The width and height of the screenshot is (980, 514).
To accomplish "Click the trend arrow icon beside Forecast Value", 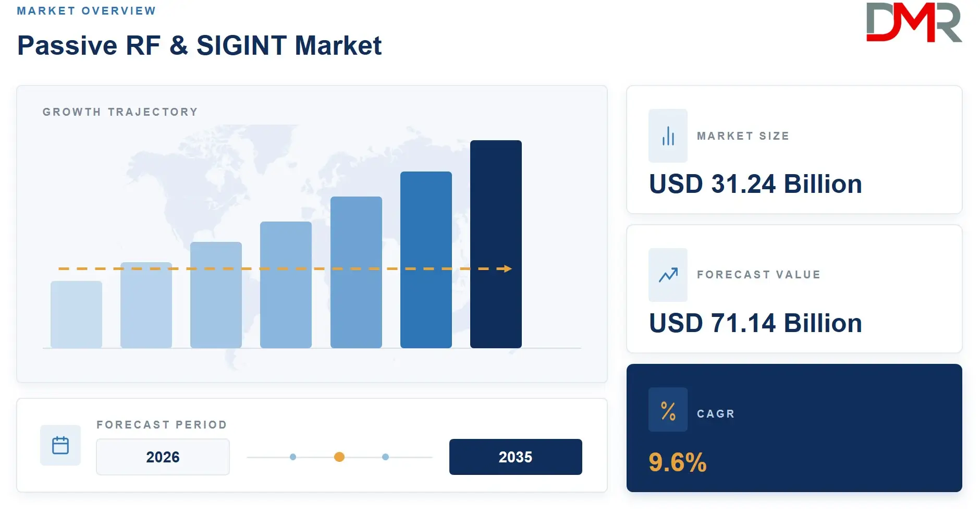I will (x=668, y=275).
